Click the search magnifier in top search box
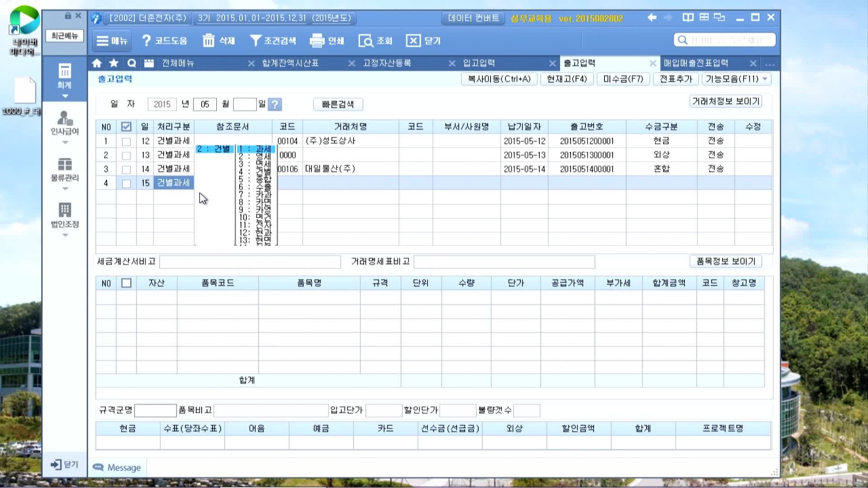This screenshot has width=868, height=488. [683, 40]
